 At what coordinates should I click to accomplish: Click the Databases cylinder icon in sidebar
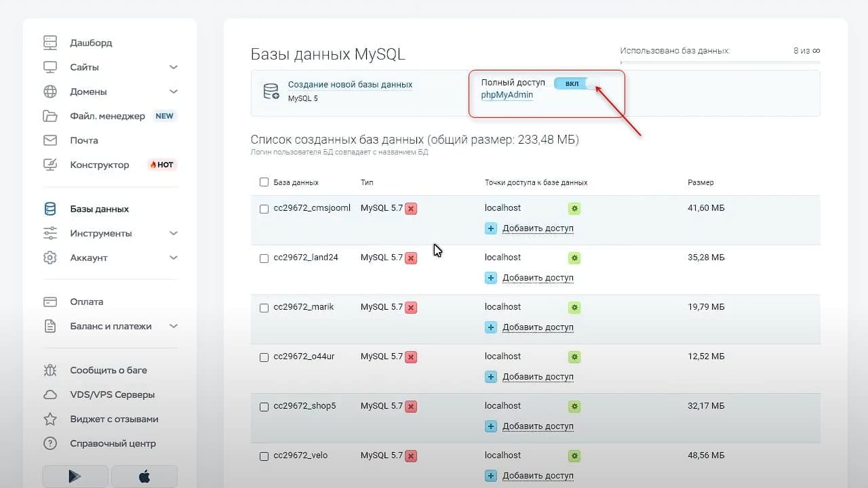50,209
